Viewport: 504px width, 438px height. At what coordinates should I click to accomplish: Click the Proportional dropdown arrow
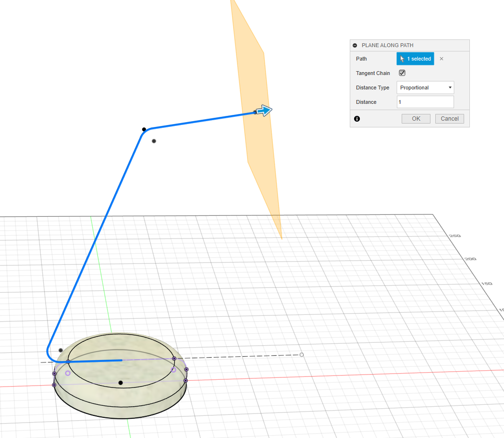(450, 88)
